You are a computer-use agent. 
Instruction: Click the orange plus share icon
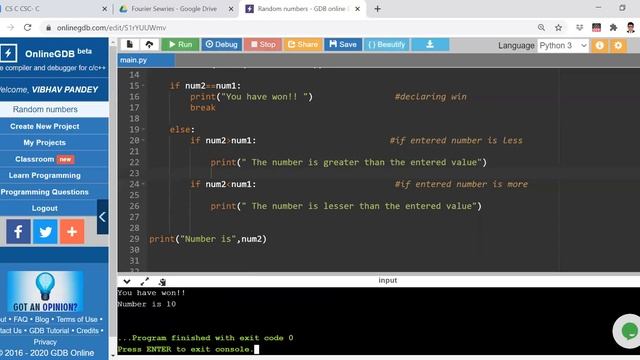[x=72, y=232]
